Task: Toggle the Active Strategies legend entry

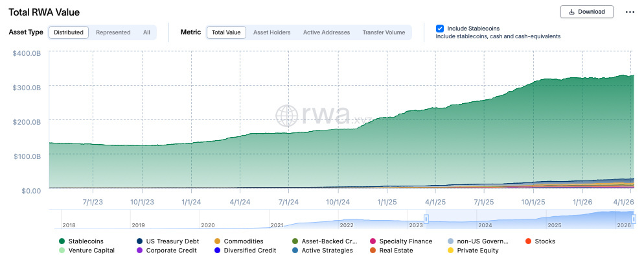Action: [x=323, y=251]
